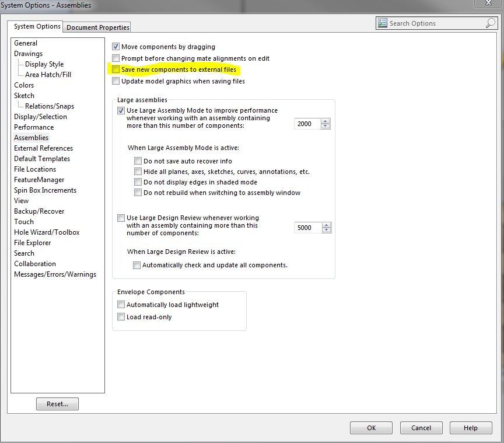Increase Large Assembly Mode component count
Screen dimensions: 504x443
(x=325, y=121)
